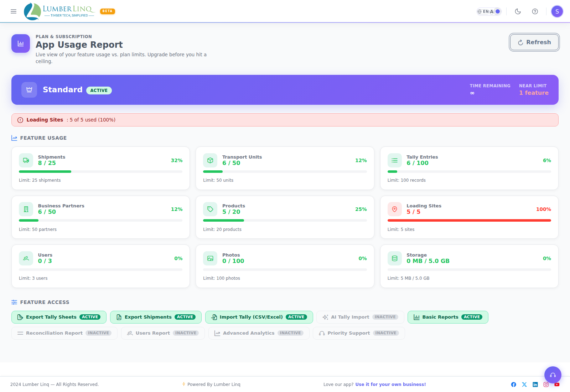
Task: Open the hamburger navigation menu
Action: [x=14, y=11]
